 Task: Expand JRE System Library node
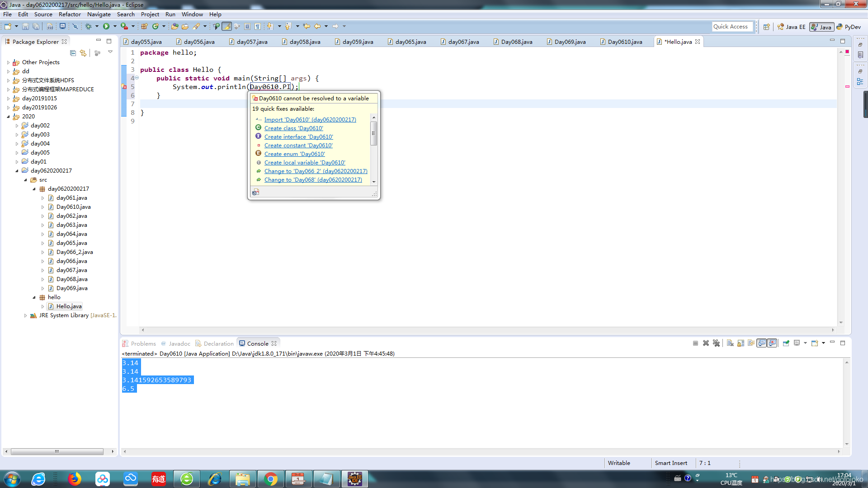pos(25,315)
